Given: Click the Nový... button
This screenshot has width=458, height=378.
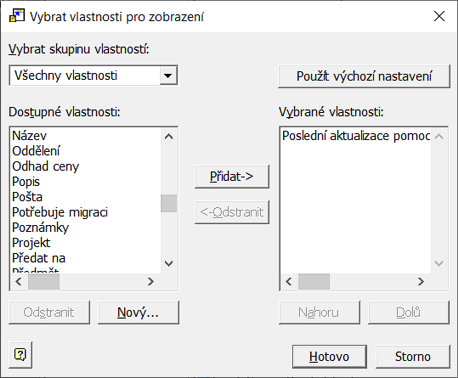Looking at the screenshot, I should click(x=138, y=312).
